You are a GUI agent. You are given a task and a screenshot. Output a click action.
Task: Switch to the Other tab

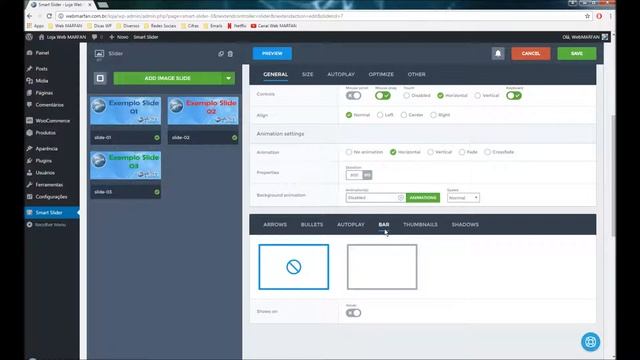click(x=416, y=74)
